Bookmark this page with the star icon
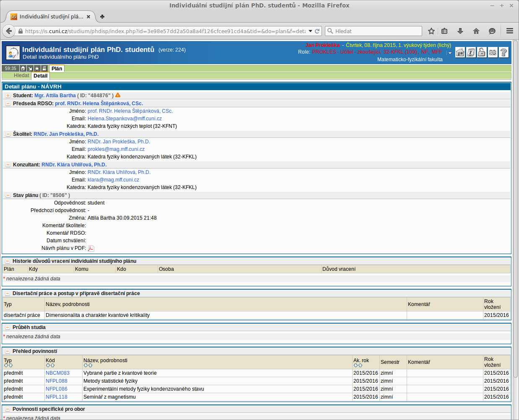 tap(431, 31)
